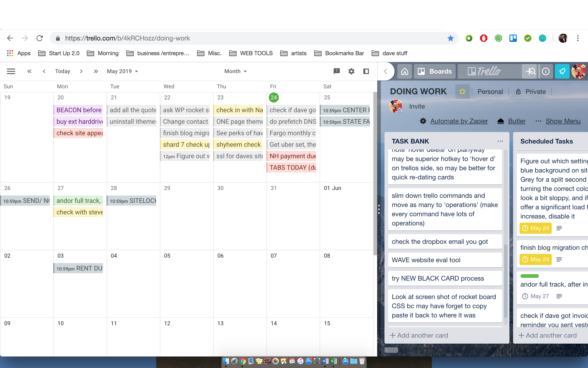Click the Invite button
Screen dimensions: 588x368
pyautogui.click(x=417, y=106)
